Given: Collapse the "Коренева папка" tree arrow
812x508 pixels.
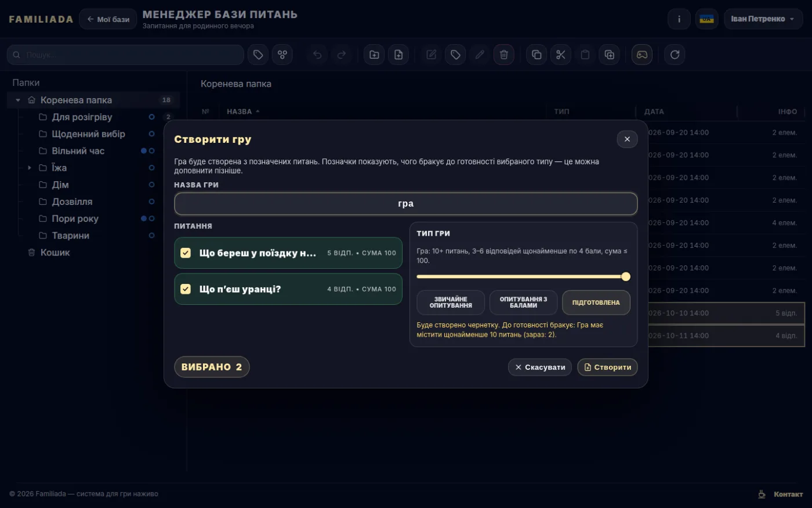Looking at the screenshot, I should 18,100.
